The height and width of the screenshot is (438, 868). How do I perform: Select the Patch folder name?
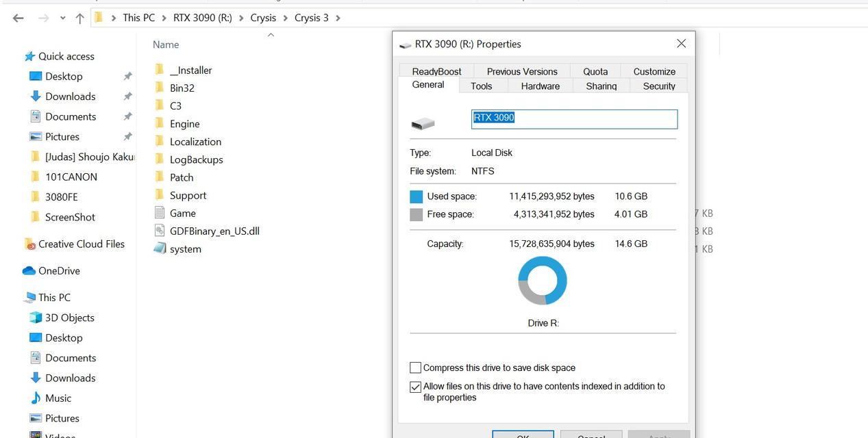coord(182,177)
